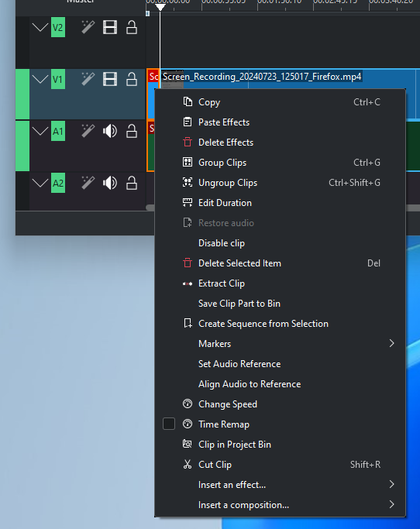Choose Edit Duration menu entry
The width and height of the screenshot is (420, 529).
(281, 203)
